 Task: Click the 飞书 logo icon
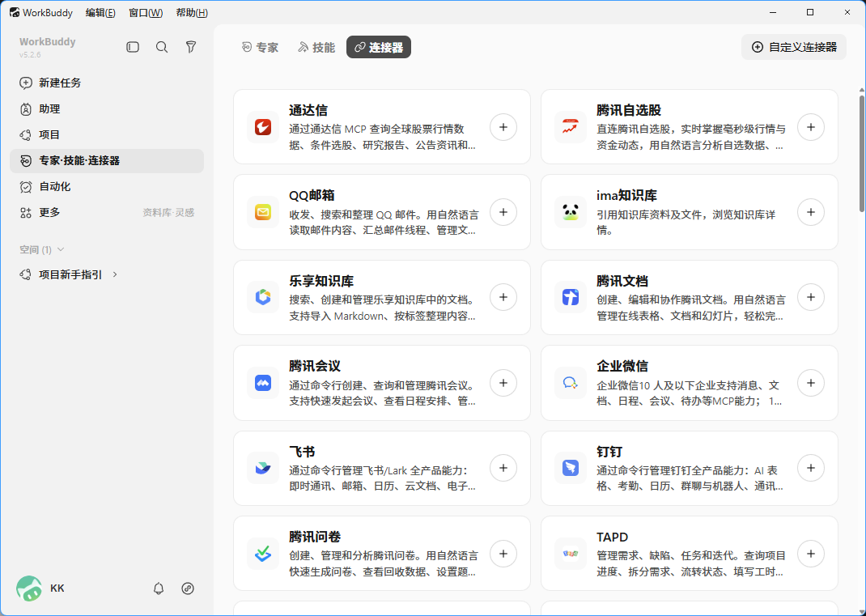[263, 468]
